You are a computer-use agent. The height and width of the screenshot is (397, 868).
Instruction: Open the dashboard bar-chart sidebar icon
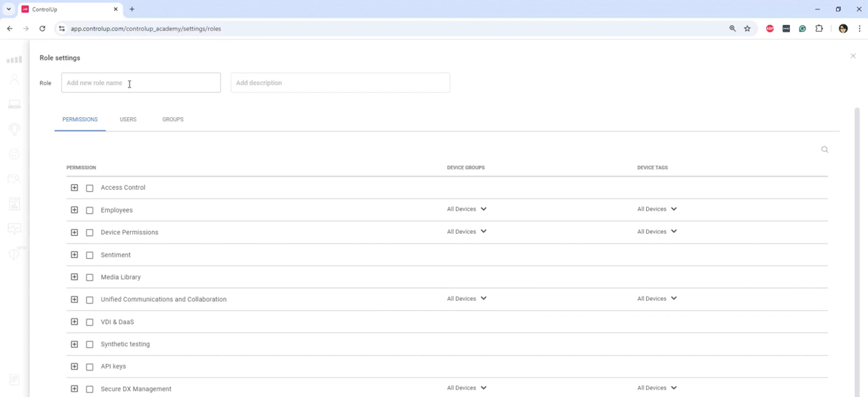14,59
